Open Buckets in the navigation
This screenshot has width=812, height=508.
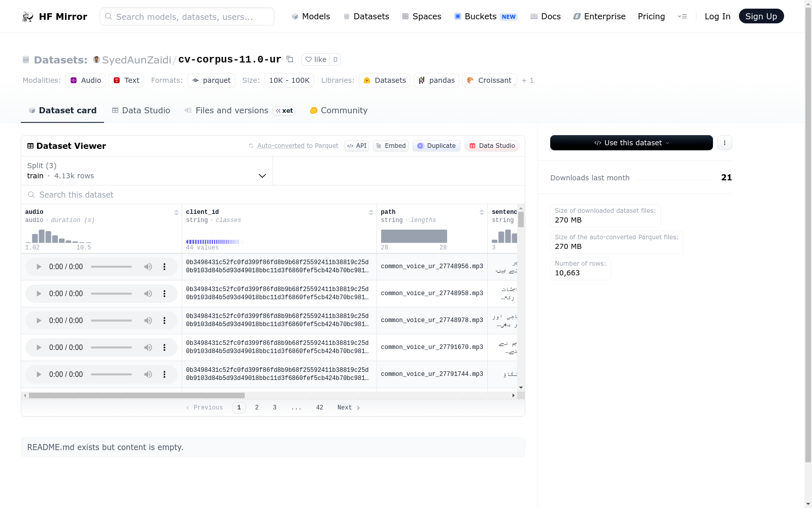(486, 17)
